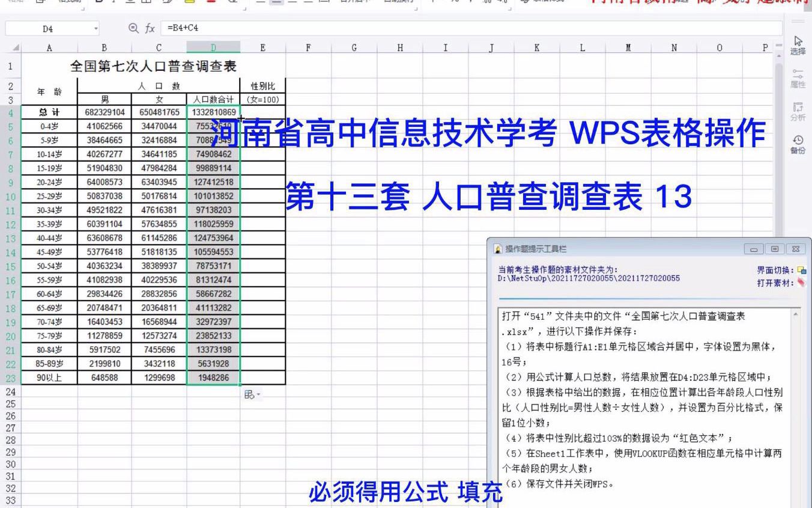Viewport: 812px width, 508px height.
Task: Click the 总计 cell
Action: pos(49,112)
